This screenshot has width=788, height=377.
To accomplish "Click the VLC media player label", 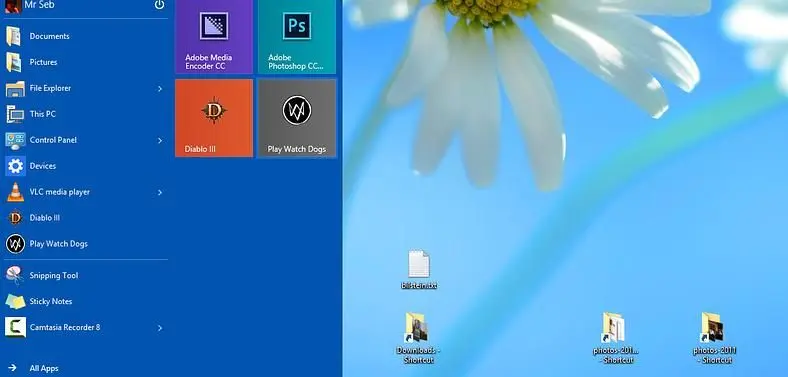I will click(x=60, y=192).
